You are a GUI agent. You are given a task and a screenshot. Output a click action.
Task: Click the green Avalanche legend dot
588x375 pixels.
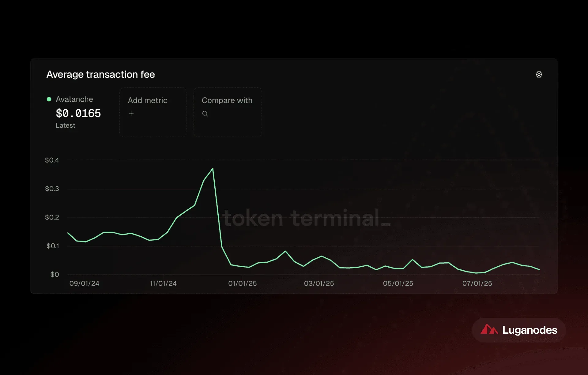point(49,99)
